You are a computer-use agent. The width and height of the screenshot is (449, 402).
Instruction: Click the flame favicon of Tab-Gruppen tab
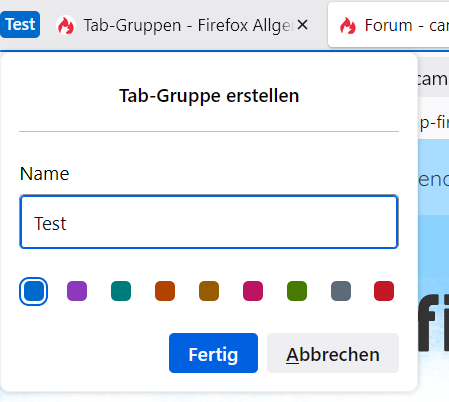66,25
